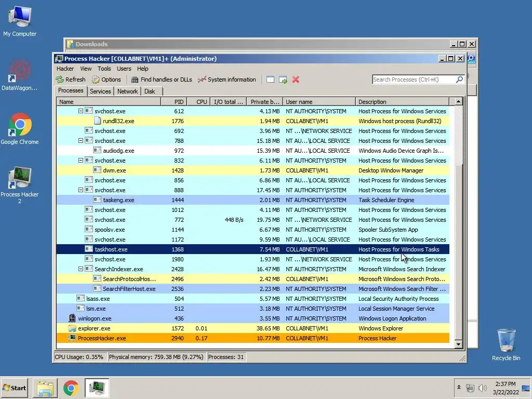Open the Recycle Bin desktop icon
This screenshot has height=399, width=532.
point(506,344)
